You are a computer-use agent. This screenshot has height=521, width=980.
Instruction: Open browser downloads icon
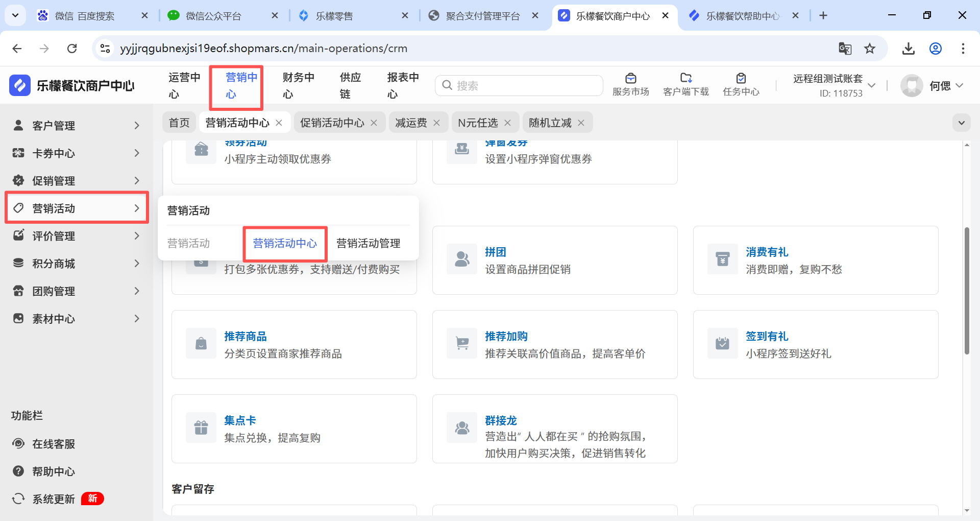(x=909, y=49)
